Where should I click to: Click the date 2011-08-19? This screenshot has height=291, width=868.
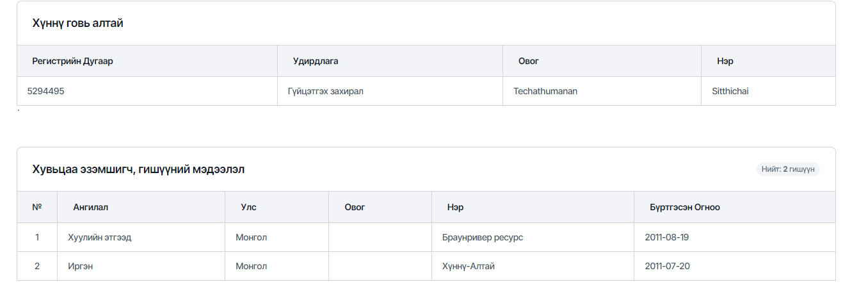pyautogui.click(x=666, y=237)
